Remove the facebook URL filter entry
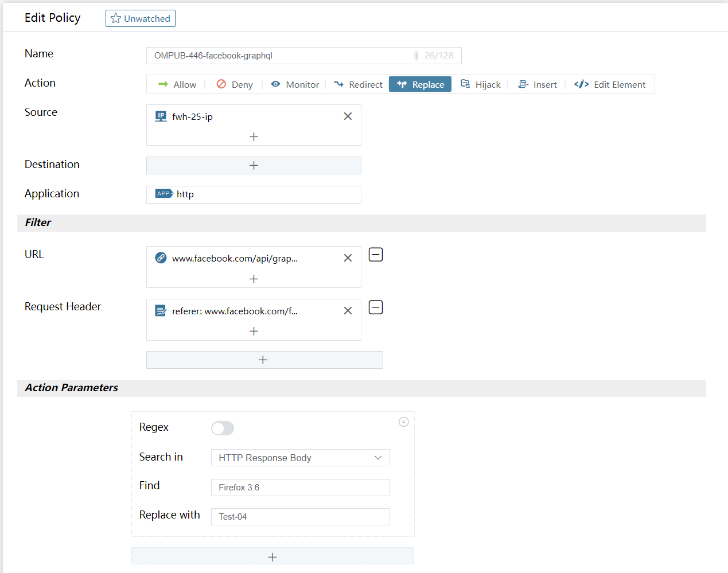Viewport: 728px width, 573px height. tap(348, 258)
